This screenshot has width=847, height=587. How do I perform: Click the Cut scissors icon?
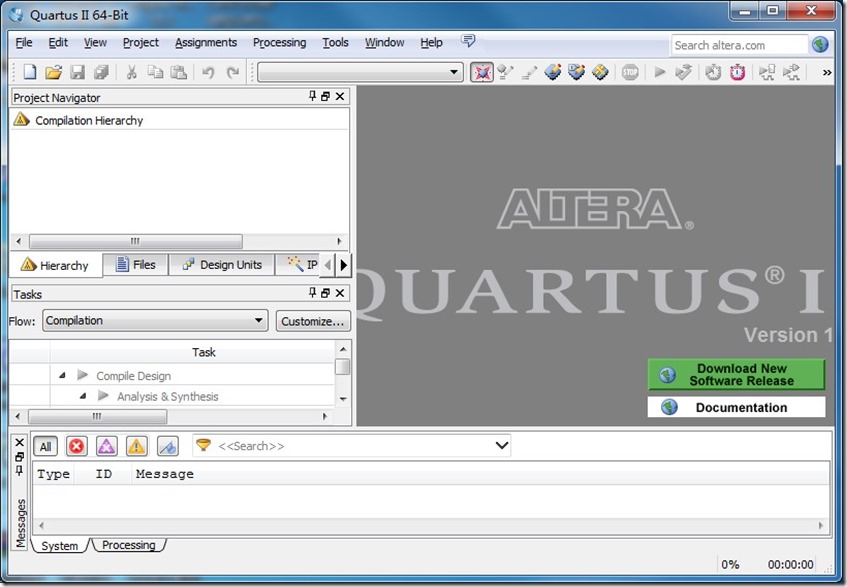tap(131, 72)
